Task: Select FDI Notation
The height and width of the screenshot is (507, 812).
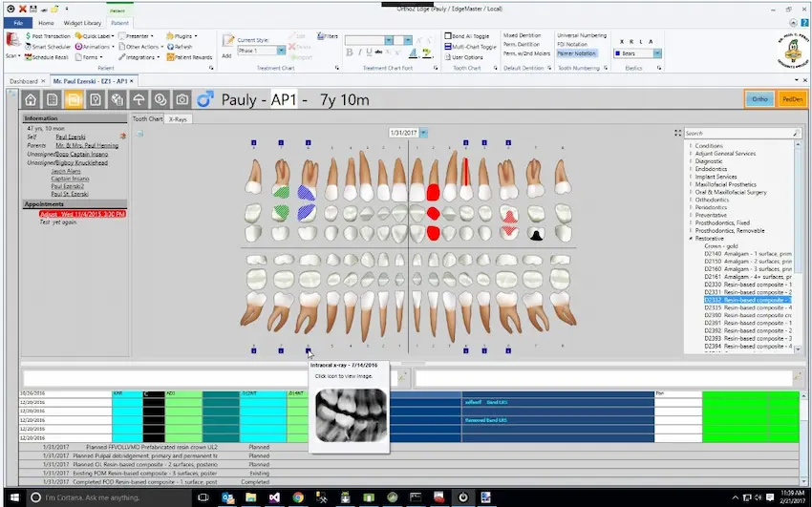Action: [572, 45]
